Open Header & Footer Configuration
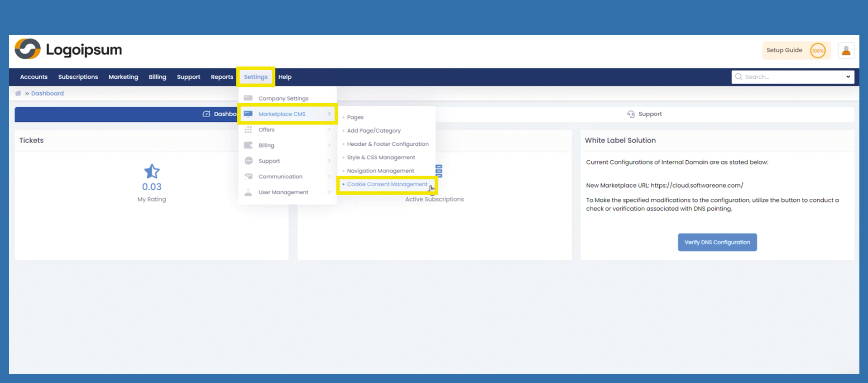The width and height of the screenshot is (868, 383). 388,144
